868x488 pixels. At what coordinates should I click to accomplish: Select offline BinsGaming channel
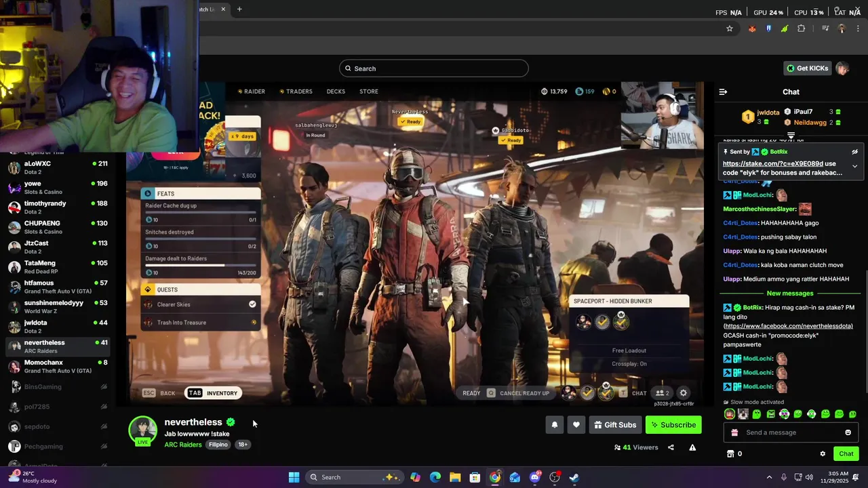point(58,387)
